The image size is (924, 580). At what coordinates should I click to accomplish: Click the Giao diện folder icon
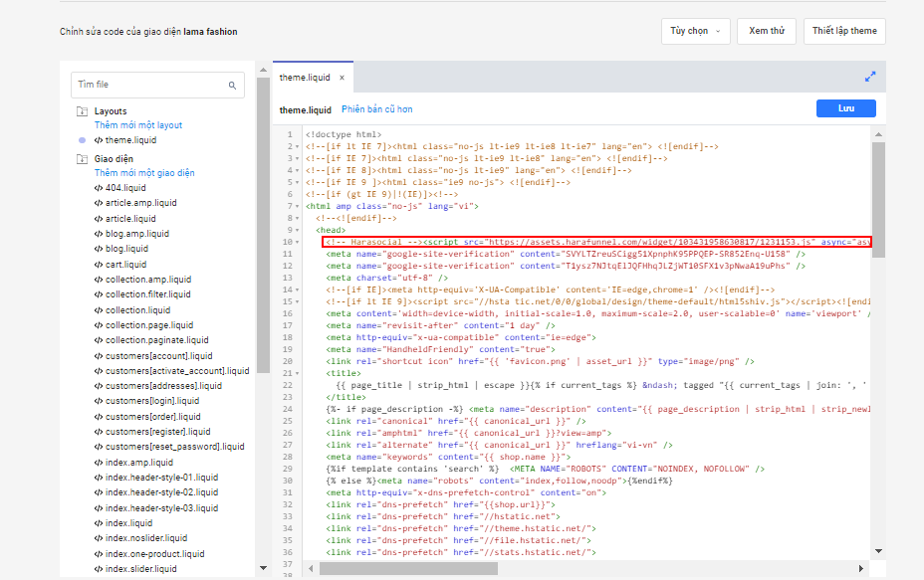coord(83,159)
